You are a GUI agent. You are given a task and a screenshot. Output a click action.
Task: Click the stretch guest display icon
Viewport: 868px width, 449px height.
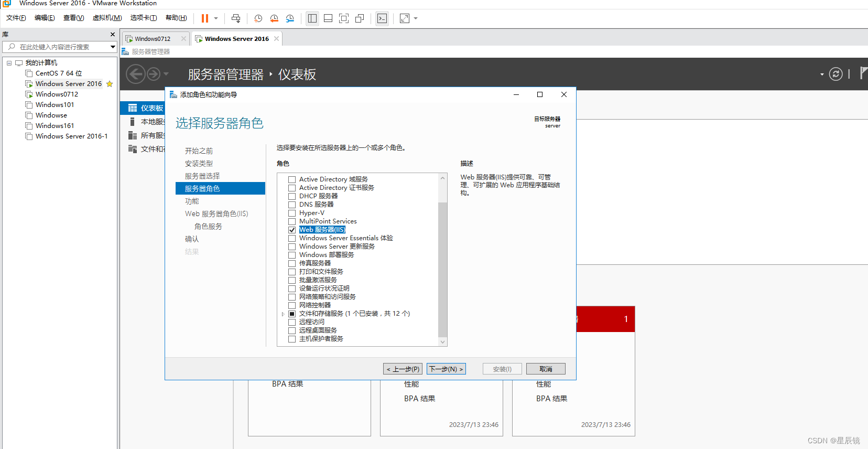pyautogui.click(x=405, y=18)
